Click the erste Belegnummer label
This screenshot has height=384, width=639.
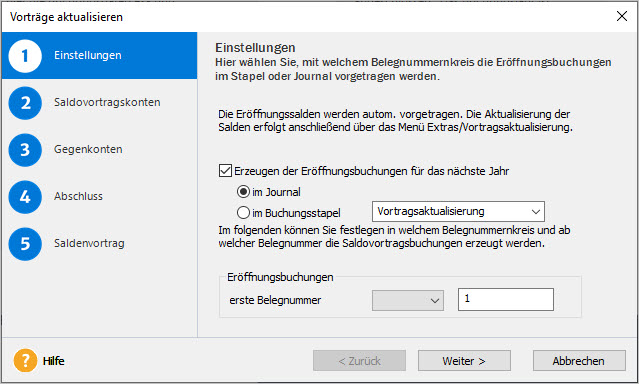pyautogui.click(x=275, y=300)
